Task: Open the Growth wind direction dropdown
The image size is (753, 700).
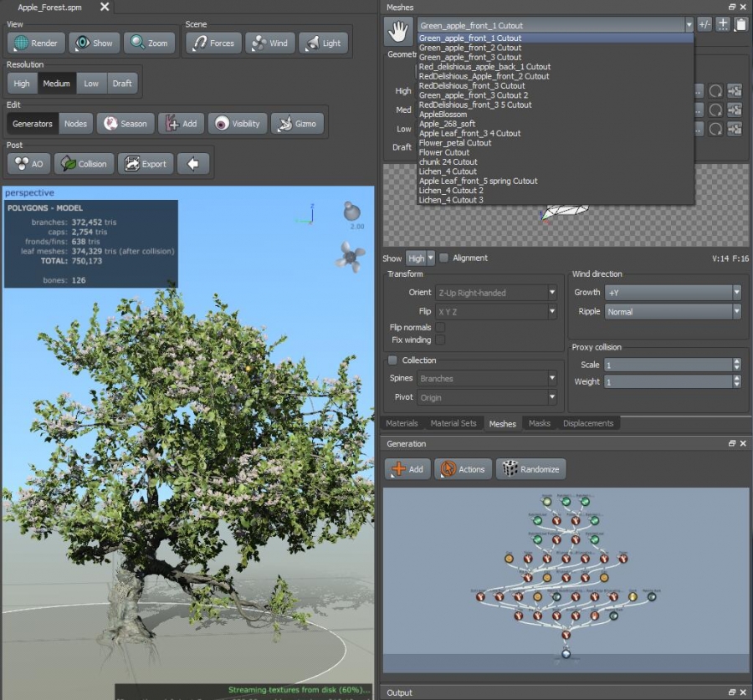Action: [672, 293]
